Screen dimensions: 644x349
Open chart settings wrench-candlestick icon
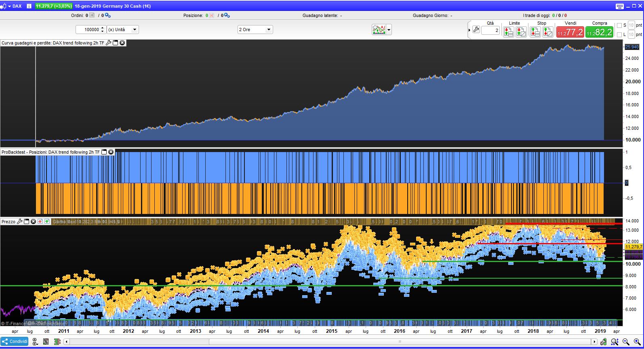(603, 342)
